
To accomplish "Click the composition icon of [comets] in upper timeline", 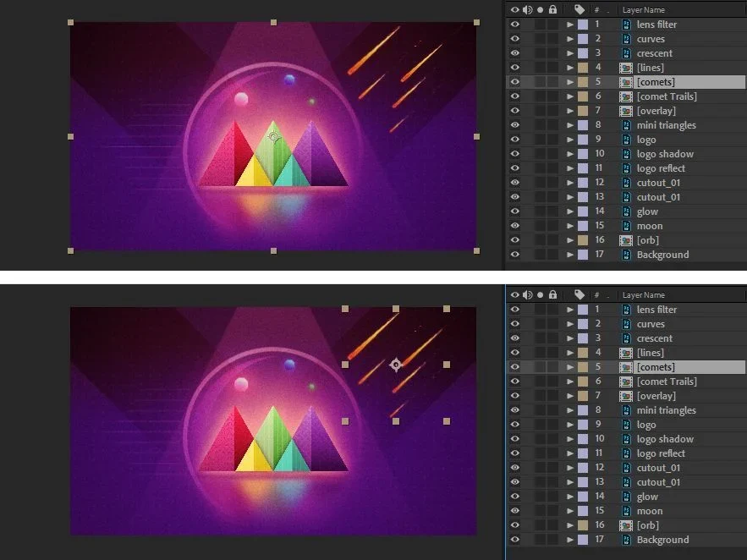I will (626, 82).
